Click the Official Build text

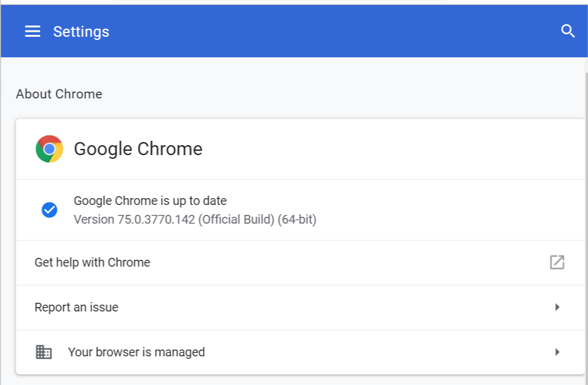(236, 219)
